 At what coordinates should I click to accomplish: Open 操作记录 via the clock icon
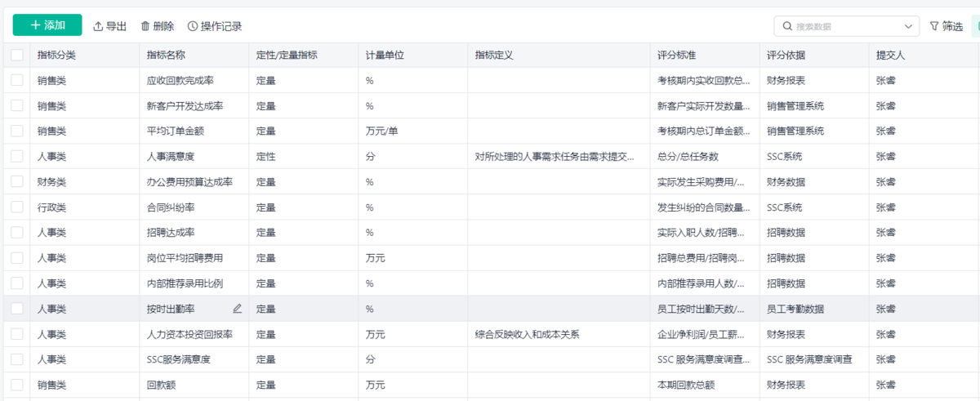pos(193,26)
